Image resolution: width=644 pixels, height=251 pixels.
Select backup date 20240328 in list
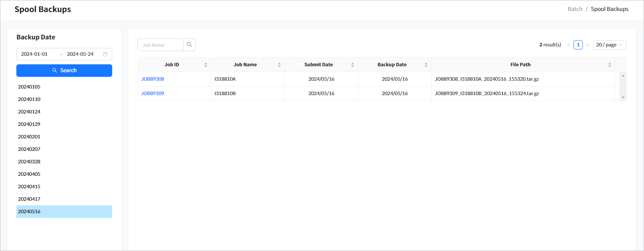[x=29, y=162]
